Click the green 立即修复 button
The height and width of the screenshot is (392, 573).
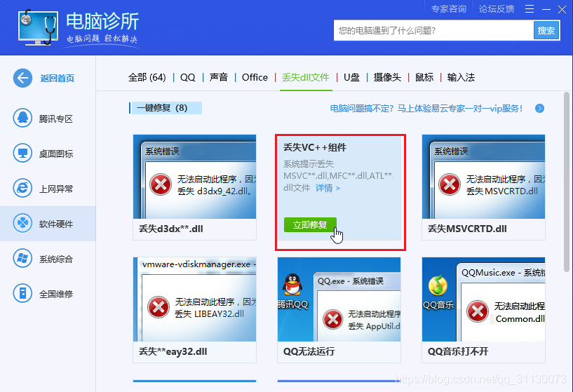click(310, 224)
